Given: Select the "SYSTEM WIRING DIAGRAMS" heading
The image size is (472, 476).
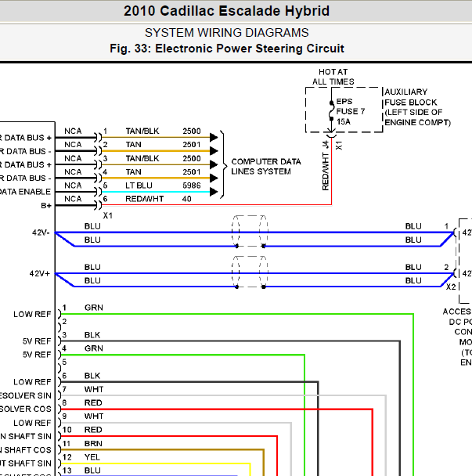Looking at the screenshot, I should point(226,33).
